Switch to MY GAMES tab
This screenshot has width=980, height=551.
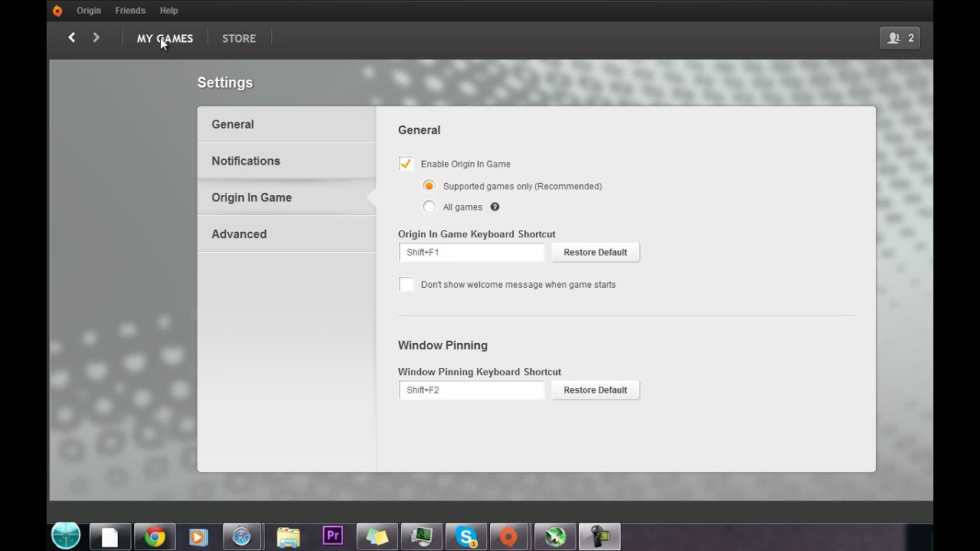(x=165, y=38)
